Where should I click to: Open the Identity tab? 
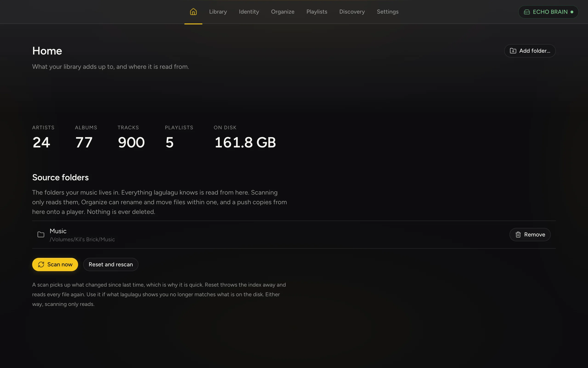(x=249, y=12)
